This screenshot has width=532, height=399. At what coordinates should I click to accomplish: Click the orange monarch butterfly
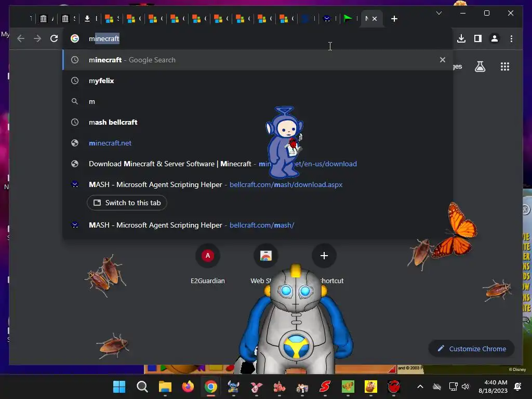(x=455, y=231)
